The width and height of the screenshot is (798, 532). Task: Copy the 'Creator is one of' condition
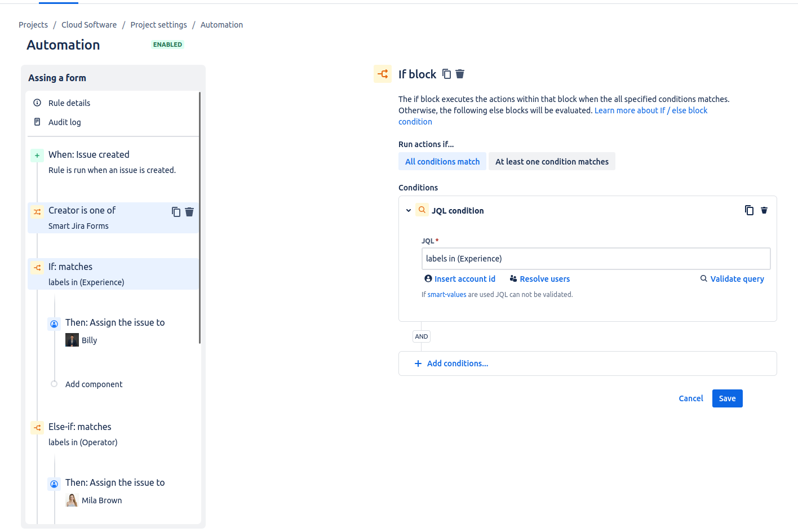point(176,212)
